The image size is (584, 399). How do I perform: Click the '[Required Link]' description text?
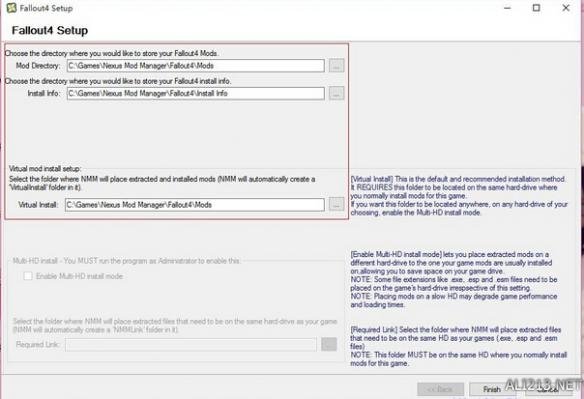[458, 346]
